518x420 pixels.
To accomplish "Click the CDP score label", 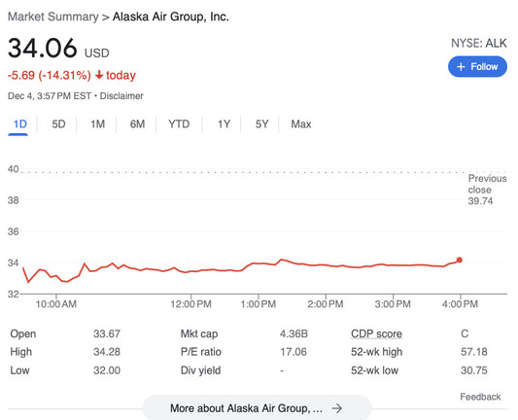I will click(x=377, y=333).
